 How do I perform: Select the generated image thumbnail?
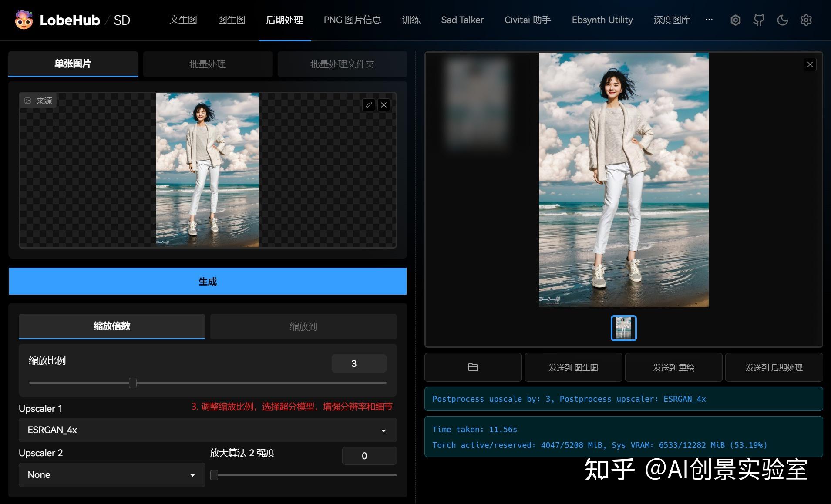(623, 328)
